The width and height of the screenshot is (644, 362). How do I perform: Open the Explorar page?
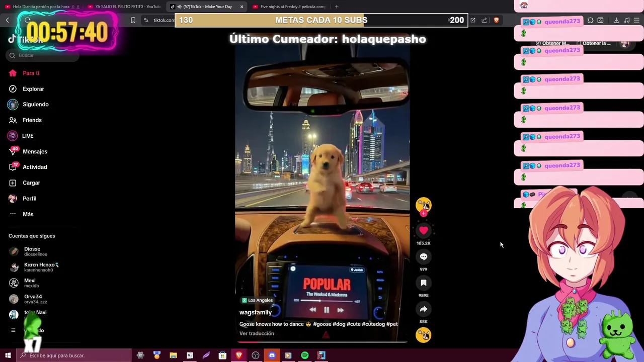(x=27, y=89)
